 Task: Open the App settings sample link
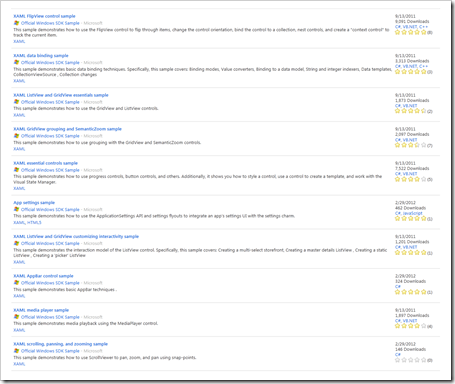pos(34,202)
